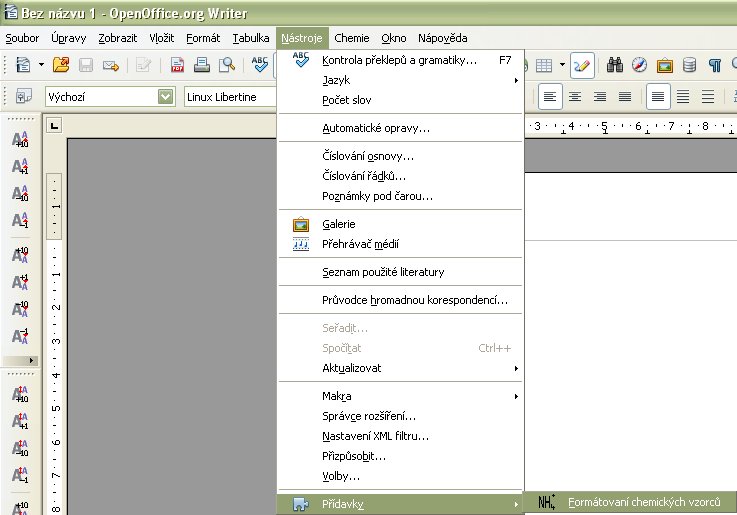
Task: Toggle align right paragraph button
Action: (x=600, y=97)
